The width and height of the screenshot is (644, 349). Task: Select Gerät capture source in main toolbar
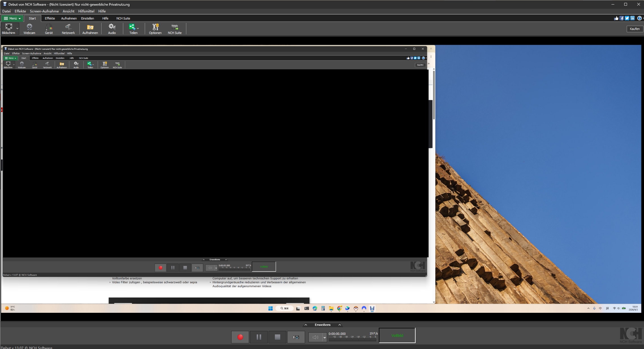[49, 29]
